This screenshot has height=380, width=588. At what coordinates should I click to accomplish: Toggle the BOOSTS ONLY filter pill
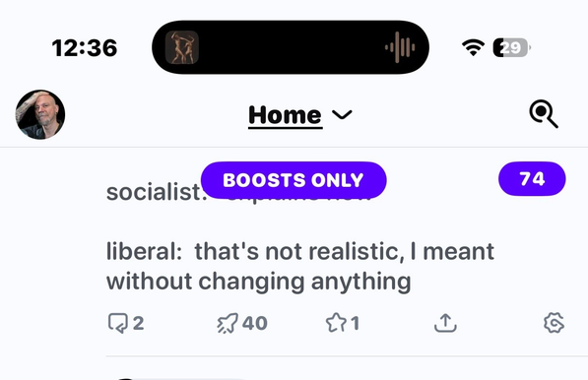coord(294,180)
